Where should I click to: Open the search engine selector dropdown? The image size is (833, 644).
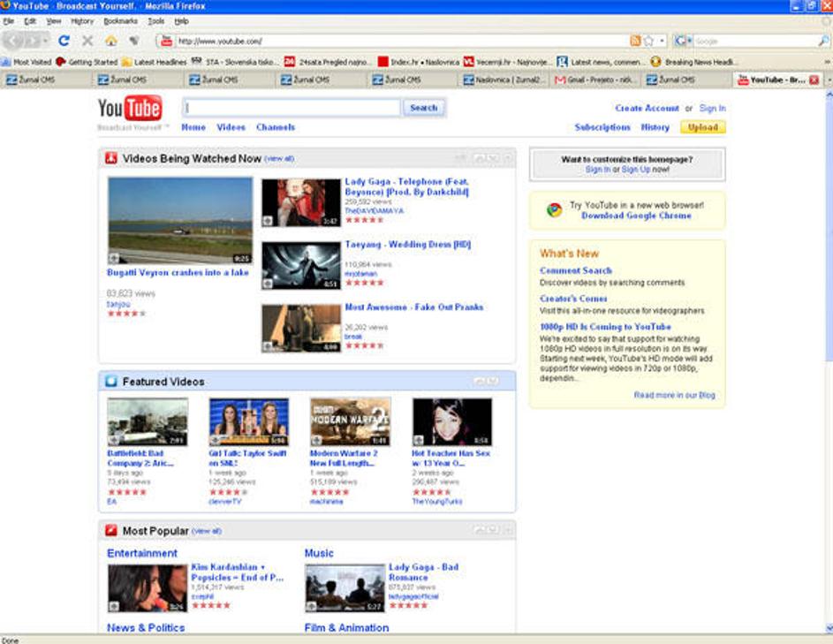pos(688,41)
